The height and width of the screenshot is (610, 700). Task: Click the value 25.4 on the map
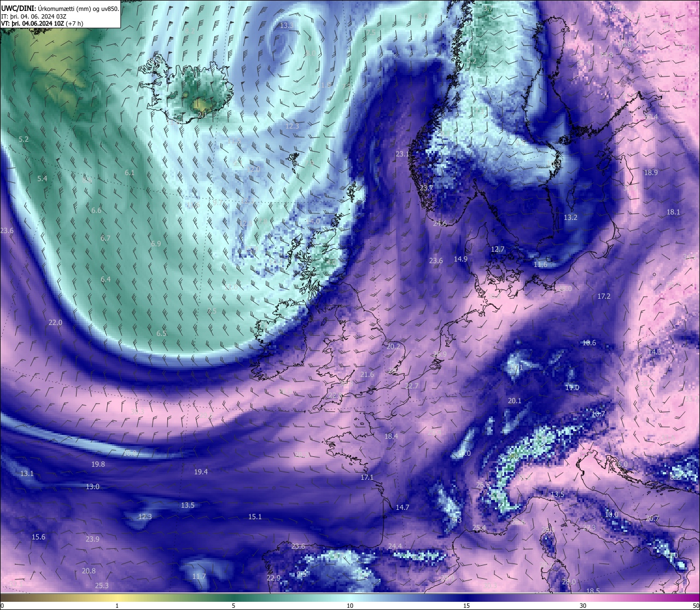pos(479,527)
